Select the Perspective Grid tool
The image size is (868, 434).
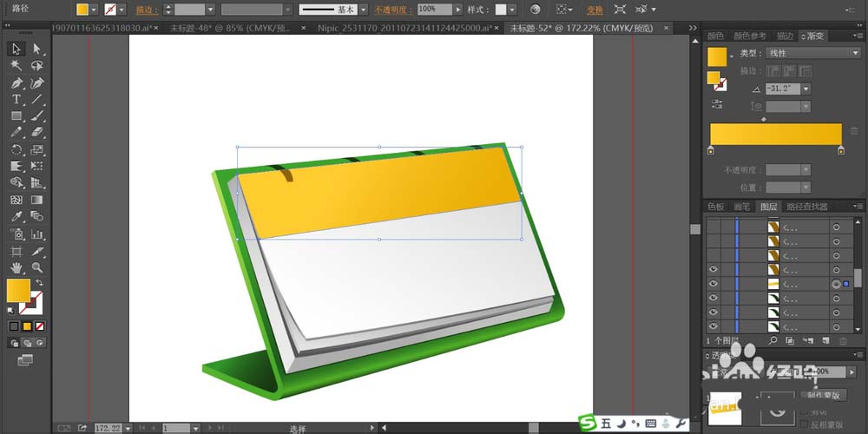click(36, 182)
